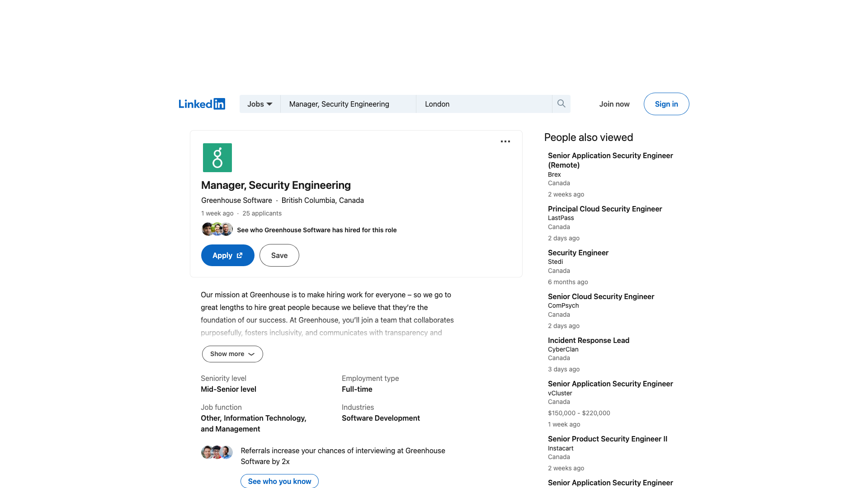Click the '25 applicants' text
The height and width of the screenshot is (488, 868).
tap(262, 213)
